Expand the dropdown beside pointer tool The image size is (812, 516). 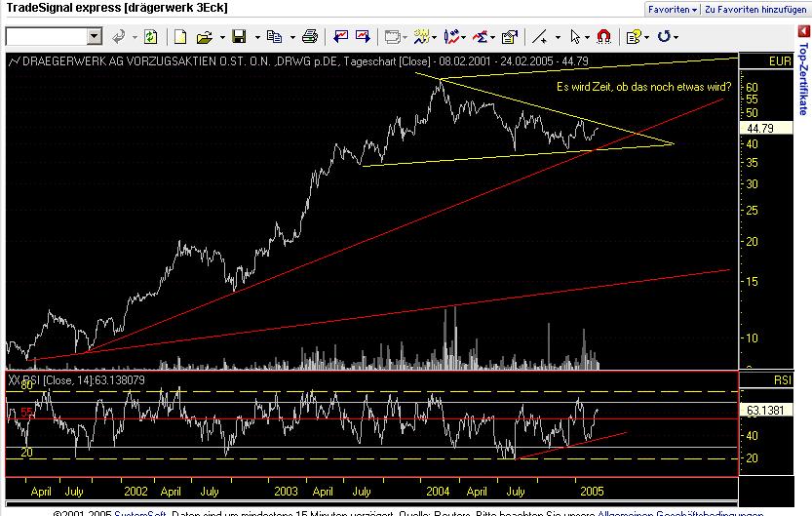coord(587,37)
